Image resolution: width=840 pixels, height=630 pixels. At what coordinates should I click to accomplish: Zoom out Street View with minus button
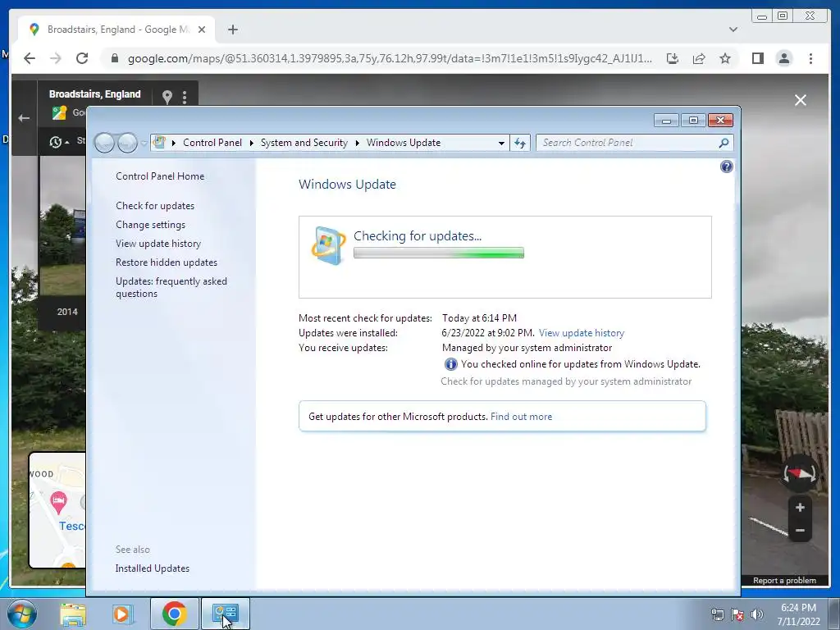pos(800,531)
